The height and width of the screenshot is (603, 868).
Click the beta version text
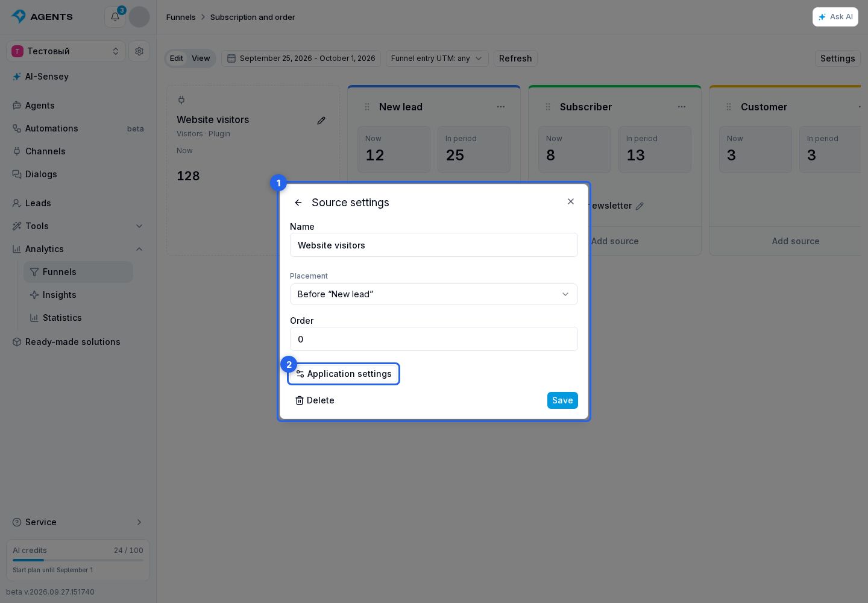tap(50, 592)
